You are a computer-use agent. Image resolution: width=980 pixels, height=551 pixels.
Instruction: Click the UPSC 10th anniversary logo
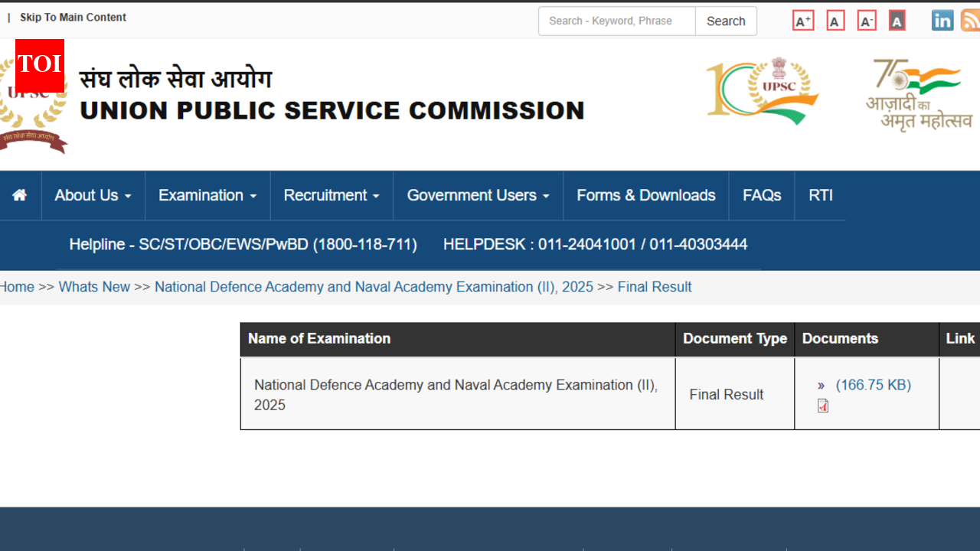point(763,90)
